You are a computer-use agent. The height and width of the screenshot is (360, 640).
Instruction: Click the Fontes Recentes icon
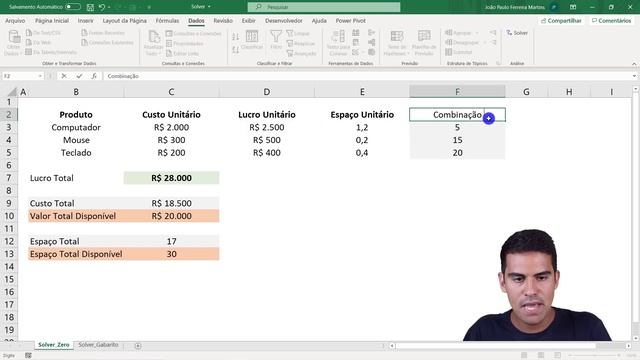pos(84,33)
